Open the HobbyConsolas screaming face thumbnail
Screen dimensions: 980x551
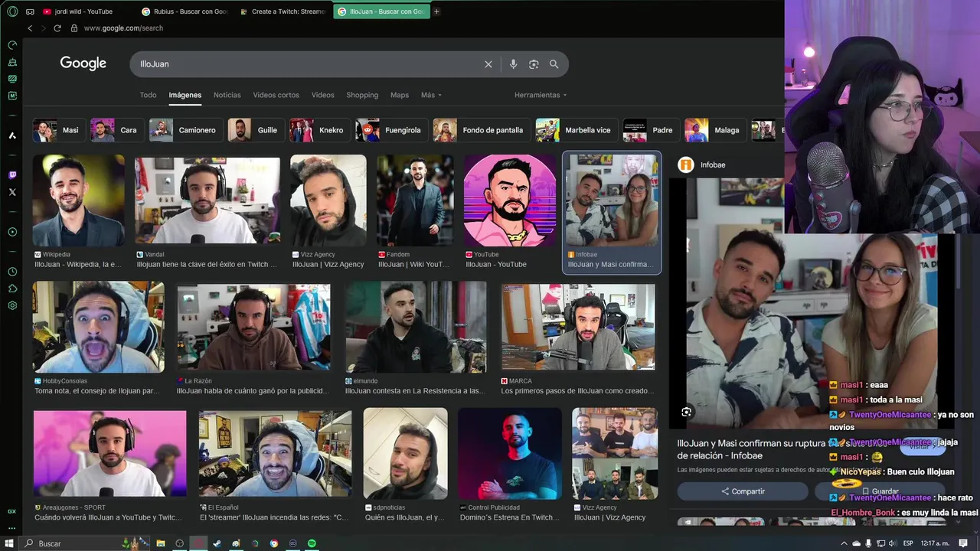(x=98, y=327)
